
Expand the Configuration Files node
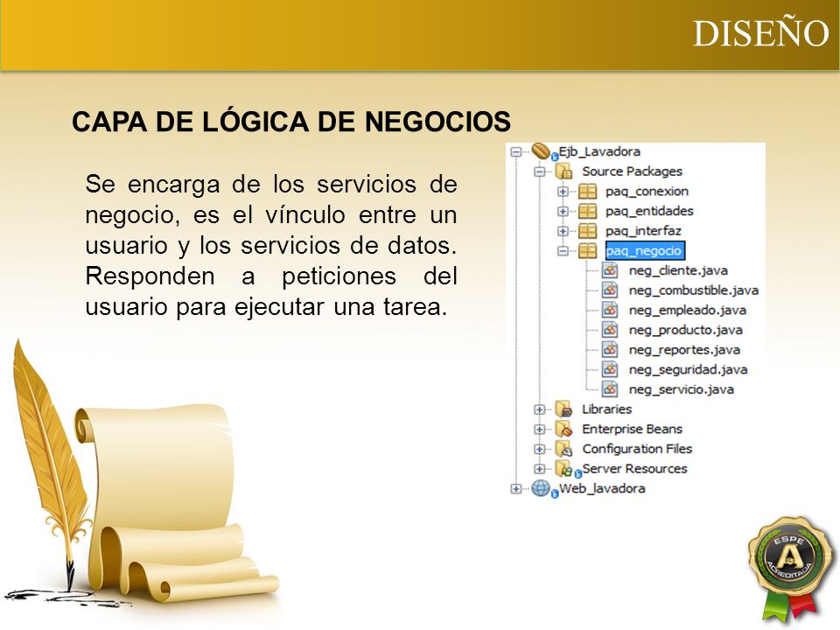pos(540,450)
